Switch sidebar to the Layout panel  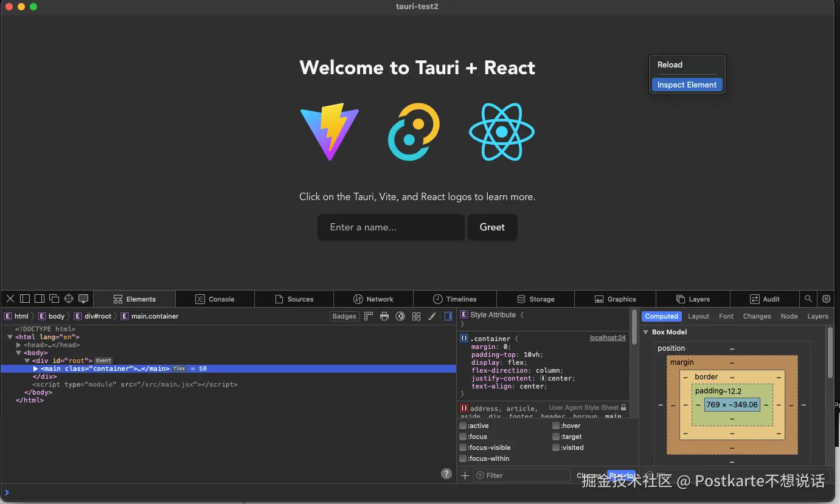(x=698, y=316)
